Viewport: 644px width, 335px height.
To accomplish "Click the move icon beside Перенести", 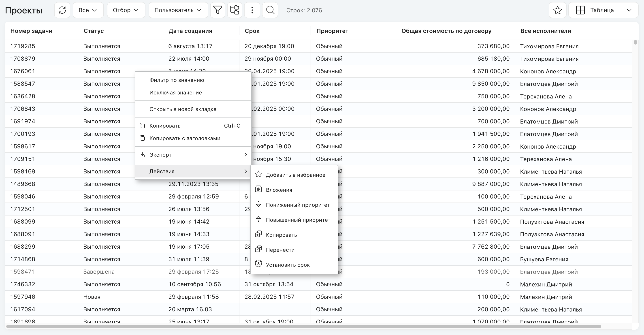I will (258, 249).
